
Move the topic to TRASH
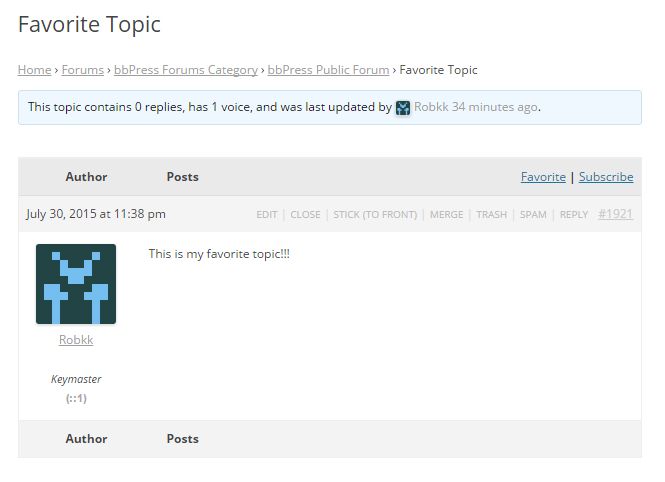pyautogui.click(x=492, y=215)
